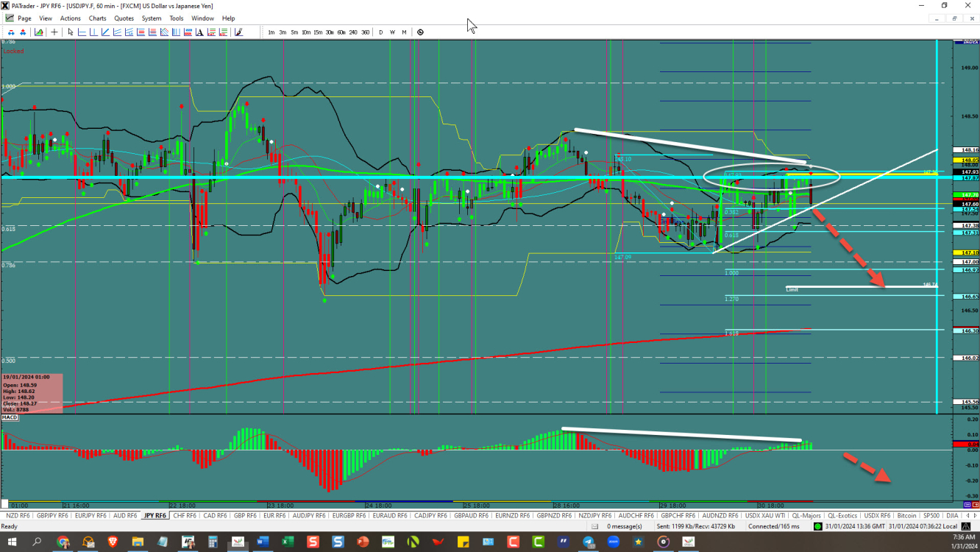Switch to 360 minute timeframe
Screen dimensions: 980x552
click(x=365, y=32)
